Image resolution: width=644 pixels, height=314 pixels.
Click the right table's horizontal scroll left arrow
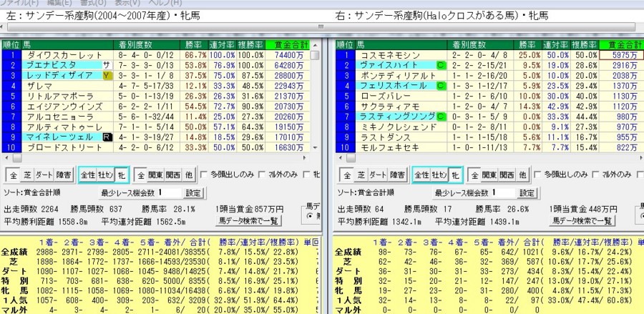coord(339,157)
